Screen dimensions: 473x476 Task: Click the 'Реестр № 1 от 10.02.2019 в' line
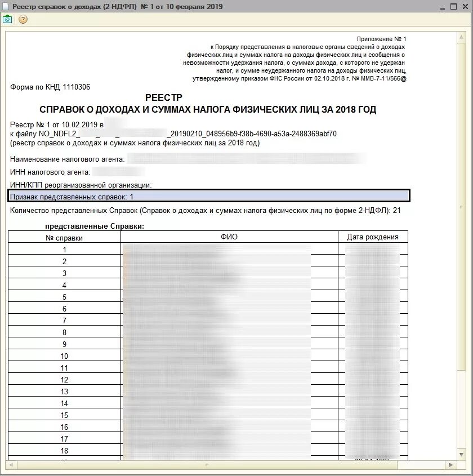(x=57, y=124)
